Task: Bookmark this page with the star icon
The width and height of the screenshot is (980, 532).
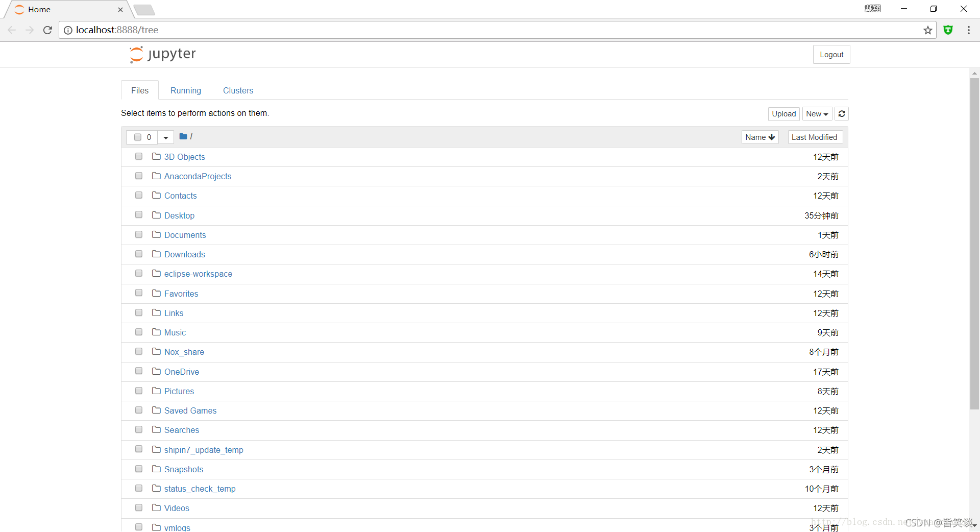Action: (927, 30)
